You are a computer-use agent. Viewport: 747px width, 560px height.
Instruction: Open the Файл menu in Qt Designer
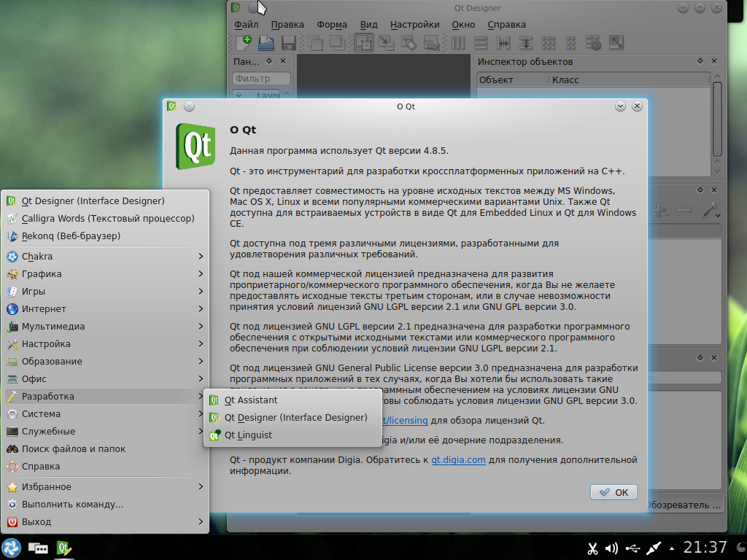coord(247,25)
